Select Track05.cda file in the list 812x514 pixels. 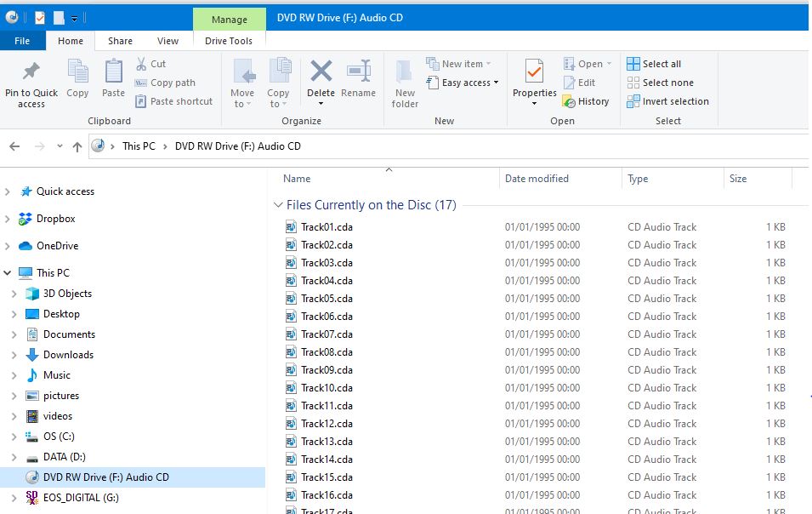327,299
